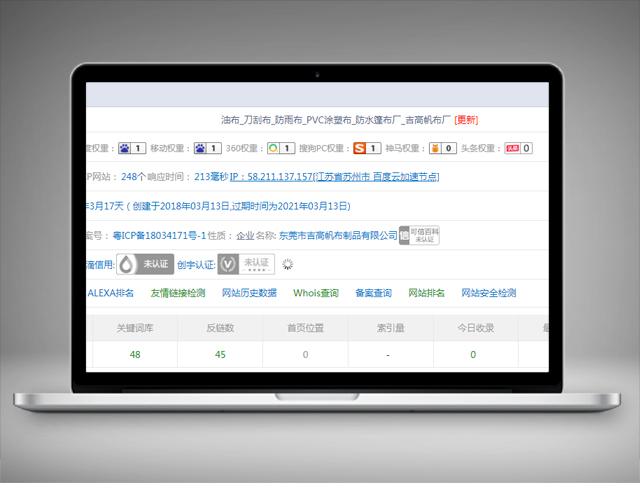Open ICP record 粤ICP备18034171号-1

tap(159, 236)
